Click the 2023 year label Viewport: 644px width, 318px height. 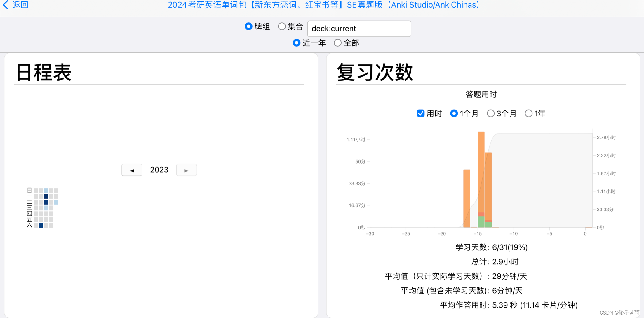coord(159,170)
